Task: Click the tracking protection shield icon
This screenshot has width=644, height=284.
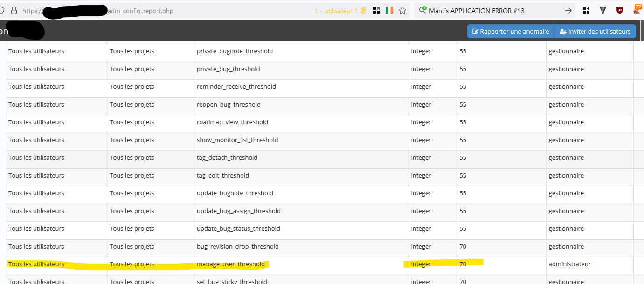Action: [x=2, y=10]
